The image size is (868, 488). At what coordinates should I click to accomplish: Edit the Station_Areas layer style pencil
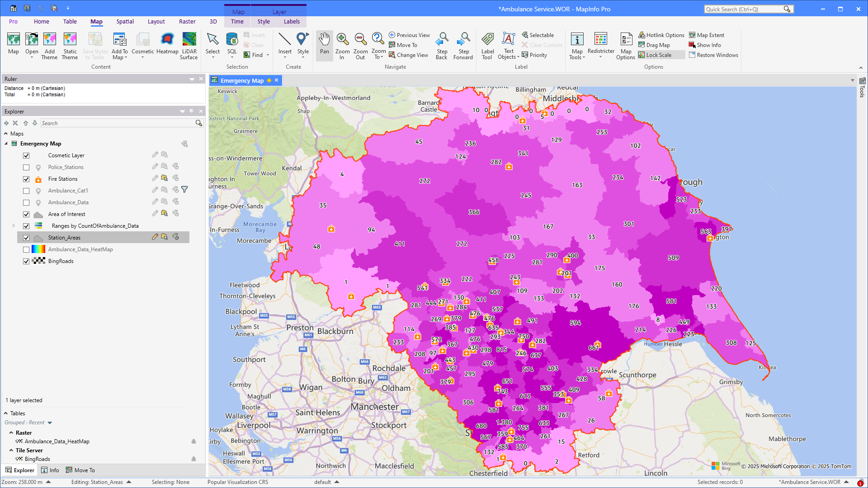155,236
